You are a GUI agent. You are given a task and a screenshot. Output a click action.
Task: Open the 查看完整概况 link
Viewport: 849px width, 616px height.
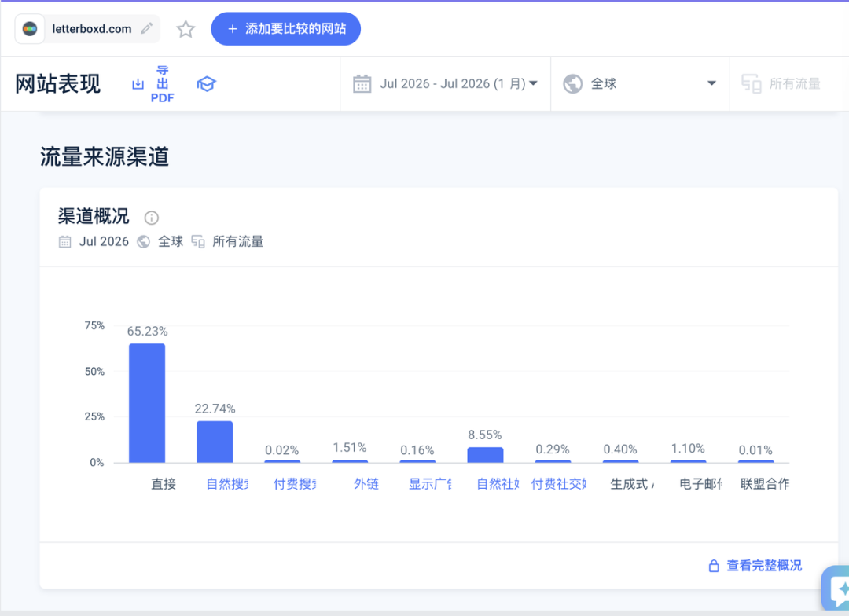coord(764,566)
